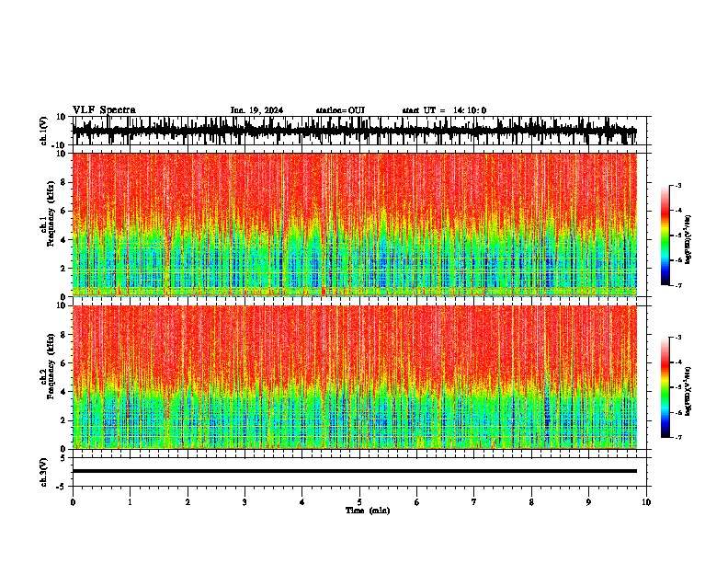
Task: Click the "-7" value on ch.2 colorbar
Action: tap(677, 438)
